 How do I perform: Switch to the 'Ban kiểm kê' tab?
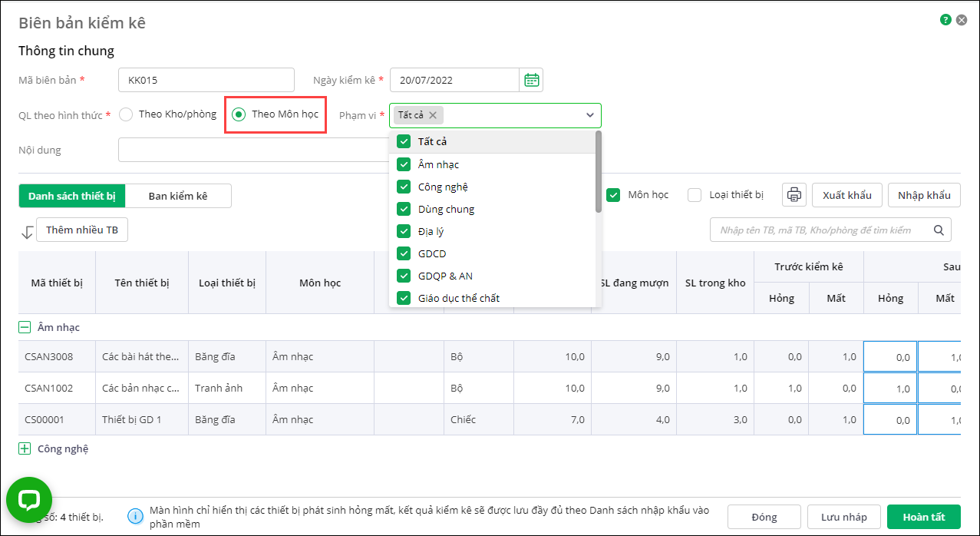178,196
